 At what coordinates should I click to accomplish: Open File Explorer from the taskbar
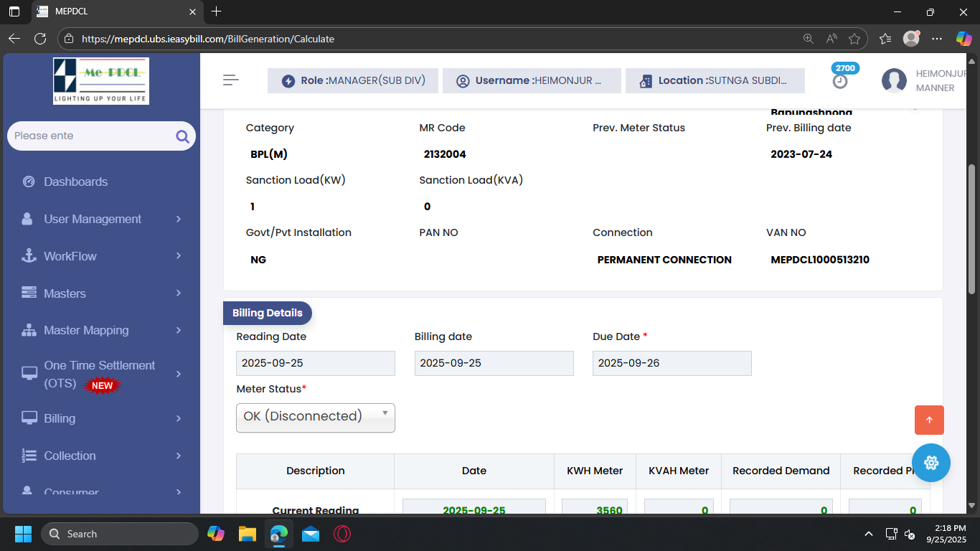tap(248, 534)
